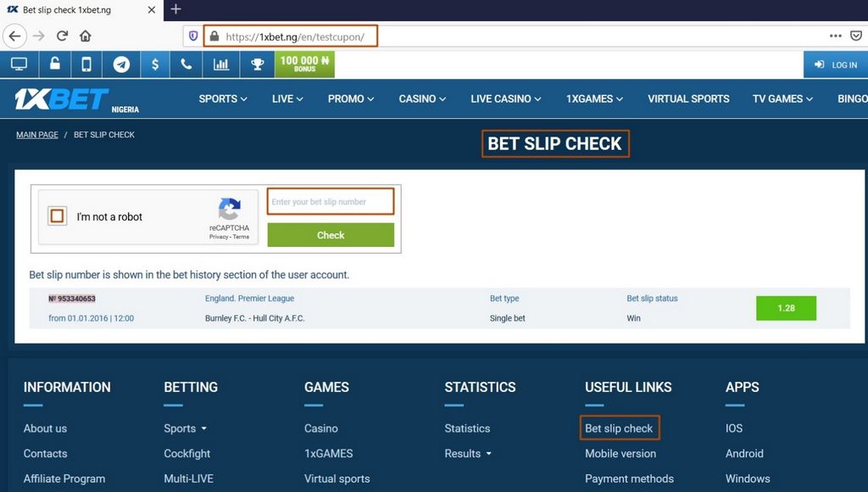Screen dimensions: 868x492
Task: Check the I'm not a robot box
Action: pos(57,215)
